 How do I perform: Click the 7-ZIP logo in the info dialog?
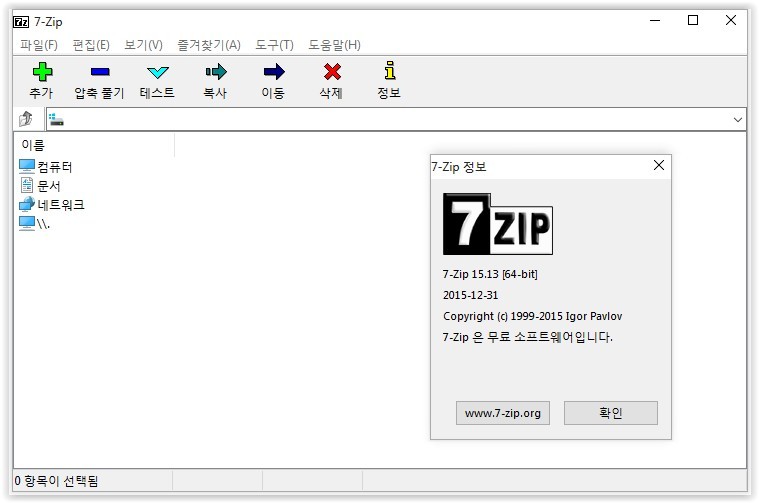coord(498,224)
